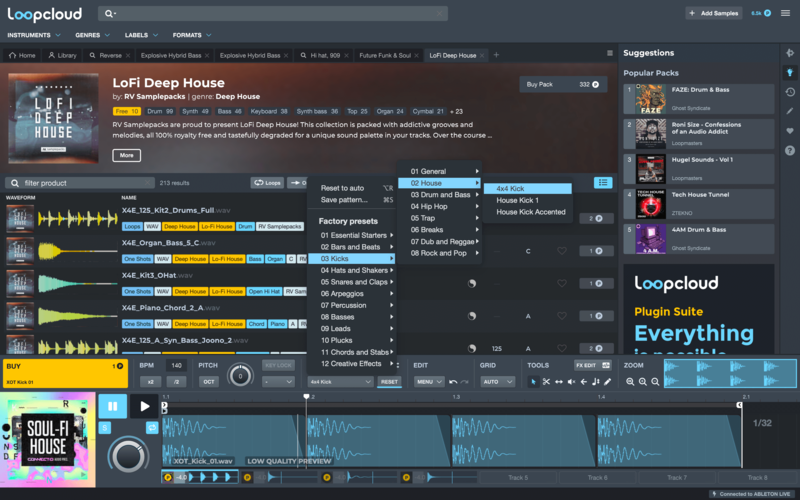
Task: Select the scissors cut tool
Action: (546, 382)
